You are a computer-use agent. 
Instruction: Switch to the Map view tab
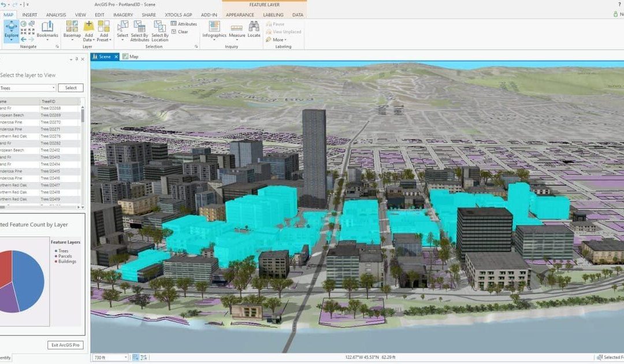[x=131, y=57]
